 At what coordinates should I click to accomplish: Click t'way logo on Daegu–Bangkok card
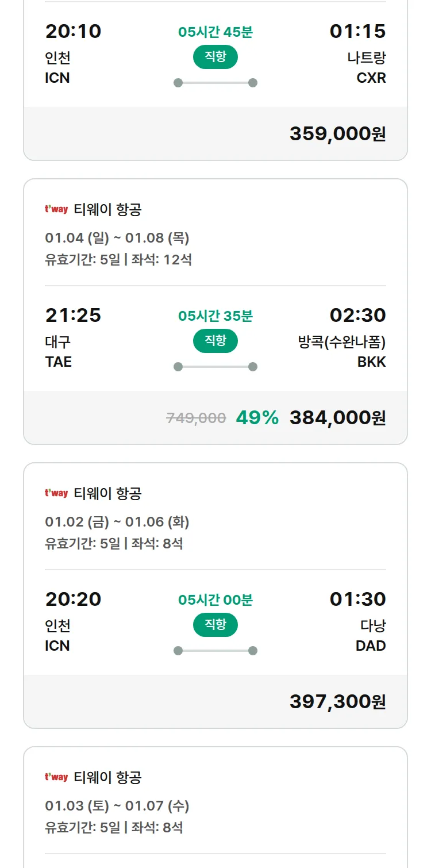(56, 209)
